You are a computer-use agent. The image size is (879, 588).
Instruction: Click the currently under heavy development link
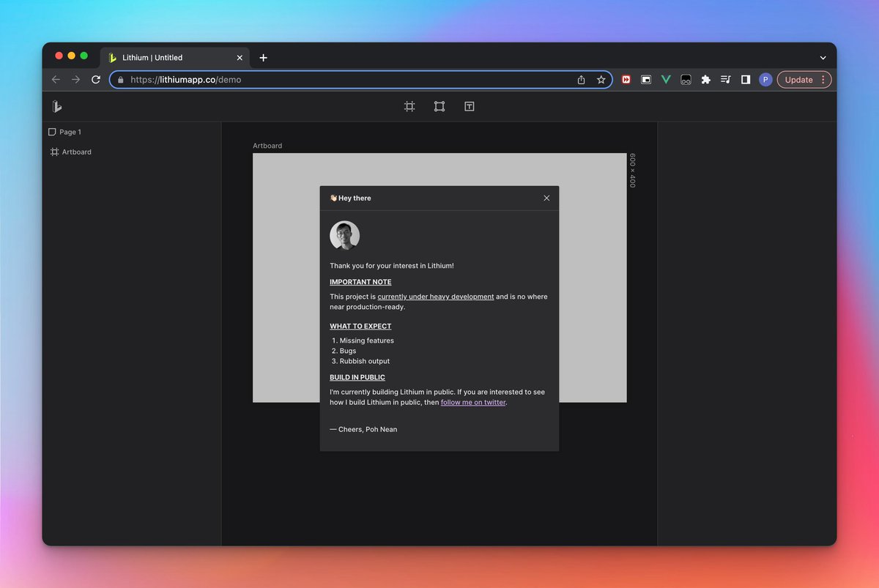pyautogui.click(x=436, y=297)
